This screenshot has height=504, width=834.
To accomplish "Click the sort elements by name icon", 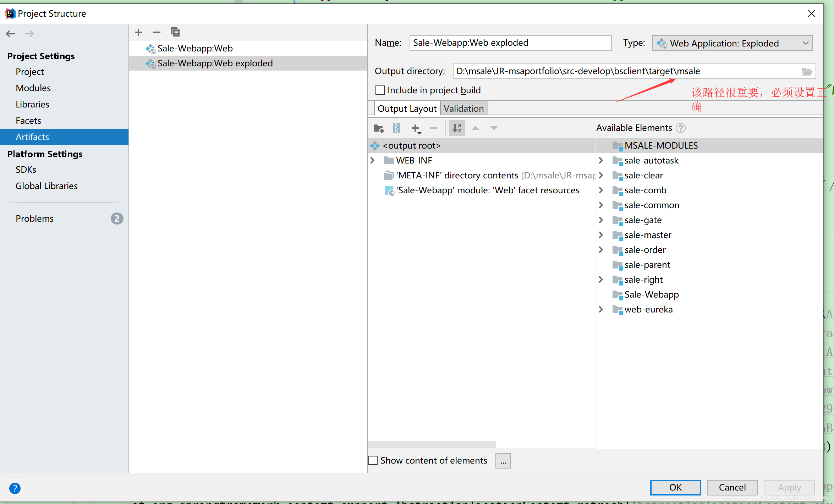I will (x=457, y=128).
